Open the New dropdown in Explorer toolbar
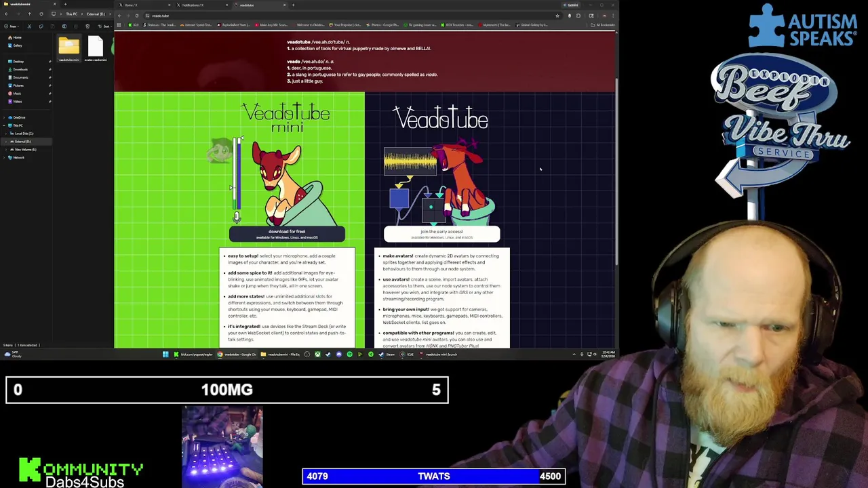Image resolution: width=868 pixels, height=488 pixels. [12, 26]
